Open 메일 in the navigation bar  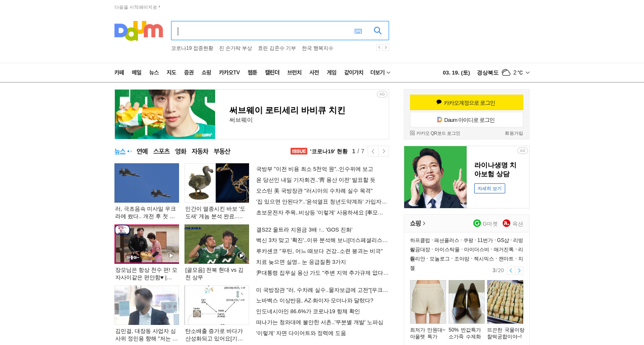137,72
